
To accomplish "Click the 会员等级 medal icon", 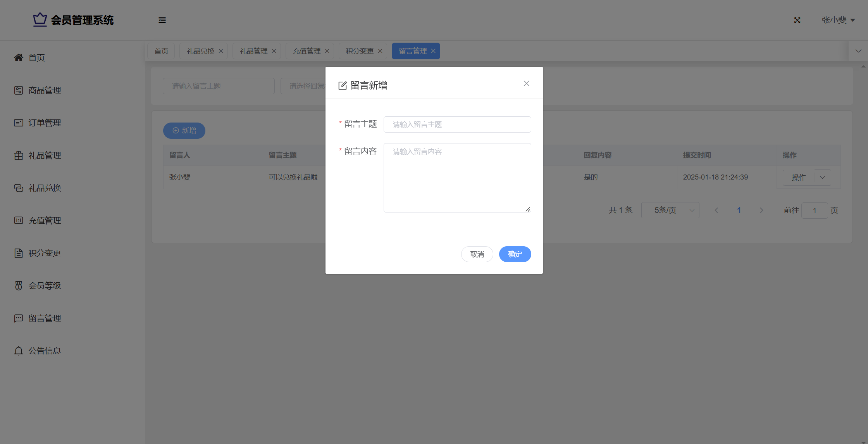I will point(19,286).
